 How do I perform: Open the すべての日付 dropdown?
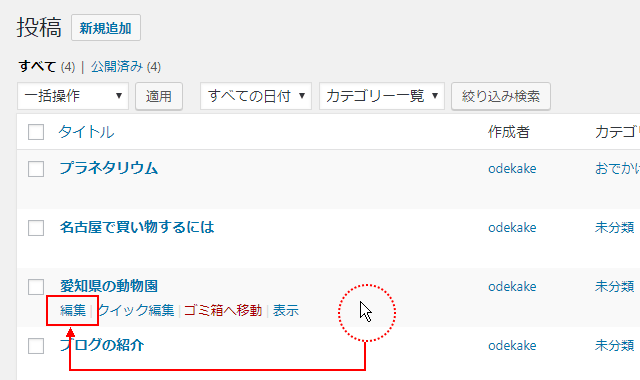point(256,96)
